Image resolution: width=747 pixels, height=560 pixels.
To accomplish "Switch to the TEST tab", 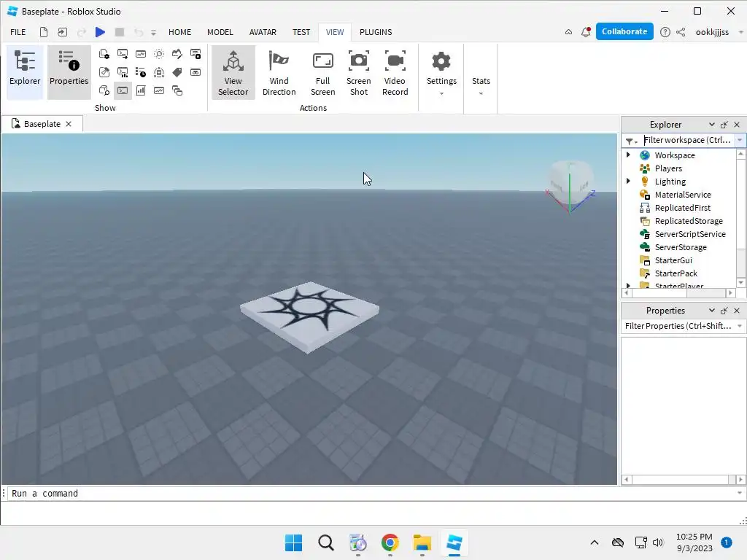I will pos(301,32).
